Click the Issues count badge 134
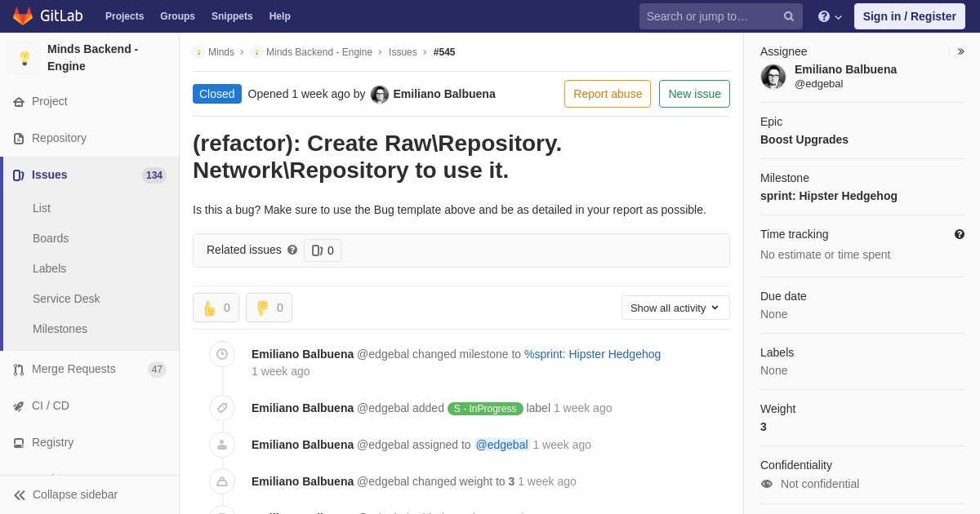The image size is (980, 514). [x=154, y=175]
